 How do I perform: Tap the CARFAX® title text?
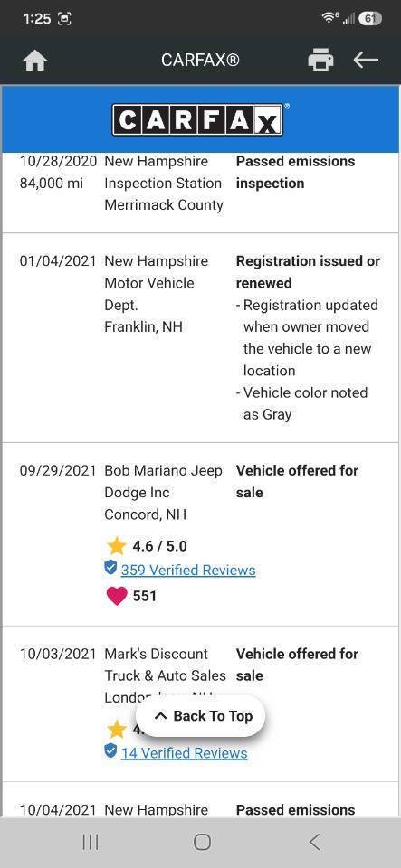(x=201, y=60)
